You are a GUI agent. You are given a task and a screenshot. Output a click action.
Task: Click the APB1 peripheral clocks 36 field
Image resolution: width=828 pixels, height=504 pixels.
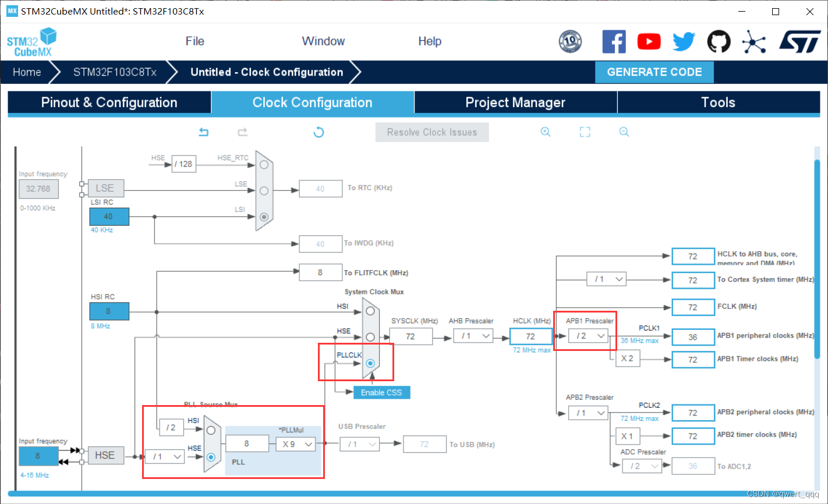pyautogui.click(x=693, y=337)
